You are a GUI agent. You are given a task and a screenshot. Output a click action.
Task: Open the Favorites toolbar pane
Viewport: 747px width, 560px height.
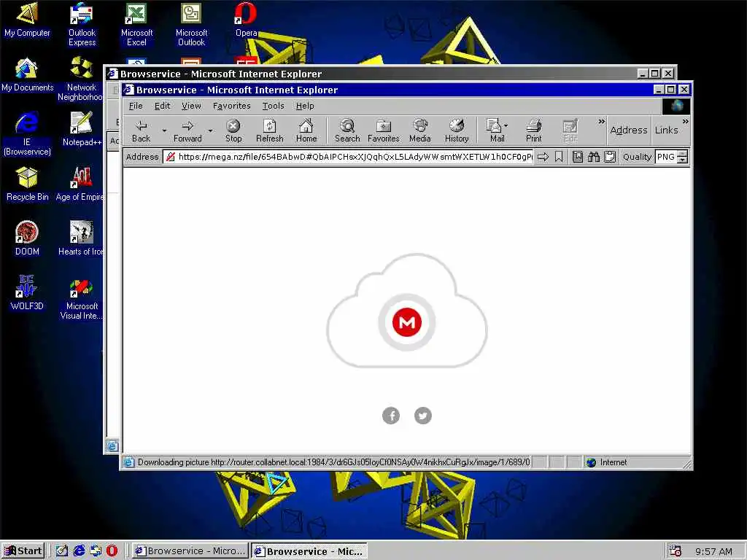tap(384, 131)
